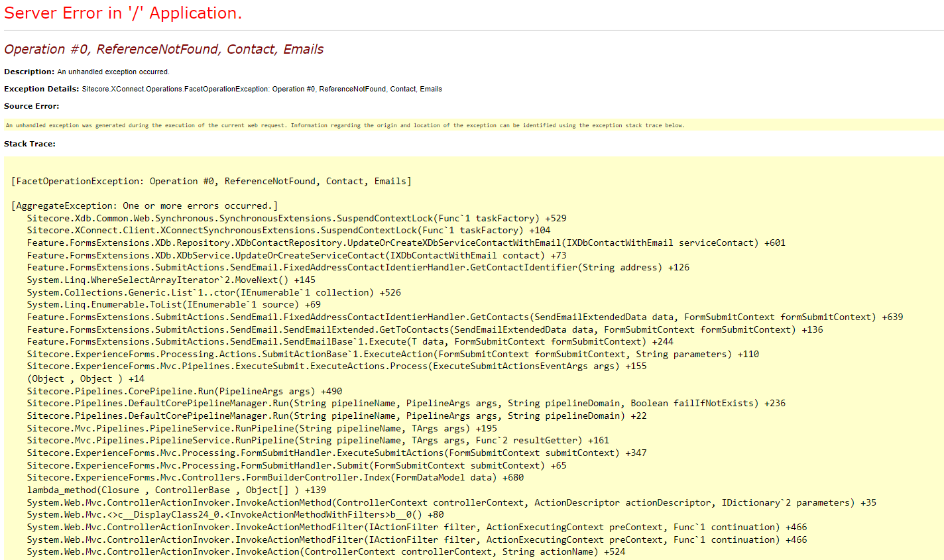Click "An unhandled exception occurred." text
The image size is (944, 560).
click(113, 72)
